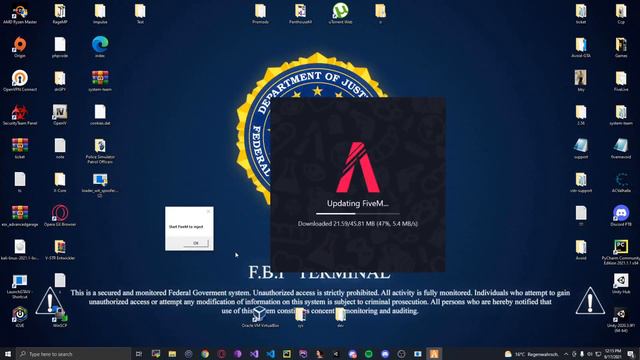Open the Origin desktop shortcut

pos(20,47)
